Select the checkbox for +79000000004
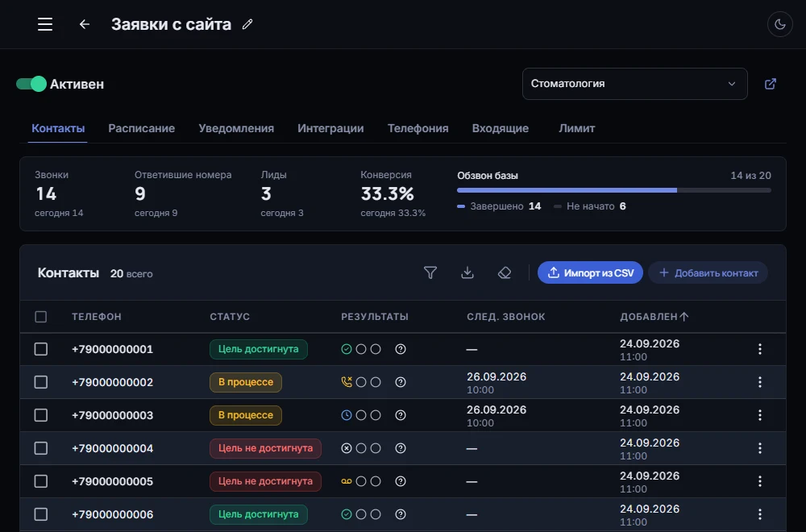This screenshot has width=806, height=532. [x=40, y=448]
